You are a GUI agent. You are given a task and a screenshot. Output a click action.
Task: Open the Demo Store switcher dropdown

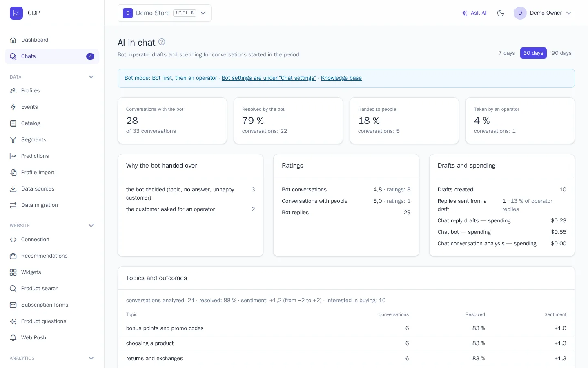point(165,13)
